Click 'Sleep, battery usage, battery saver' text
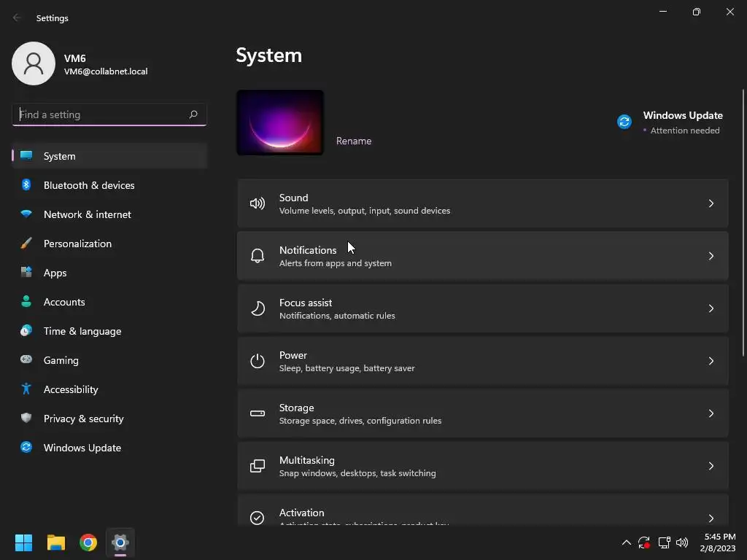 tap(347, 368)
